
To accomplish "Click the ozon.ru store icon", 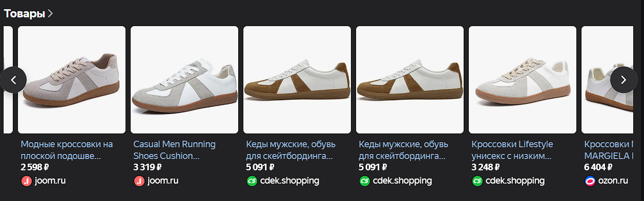I will pos(590,181).
